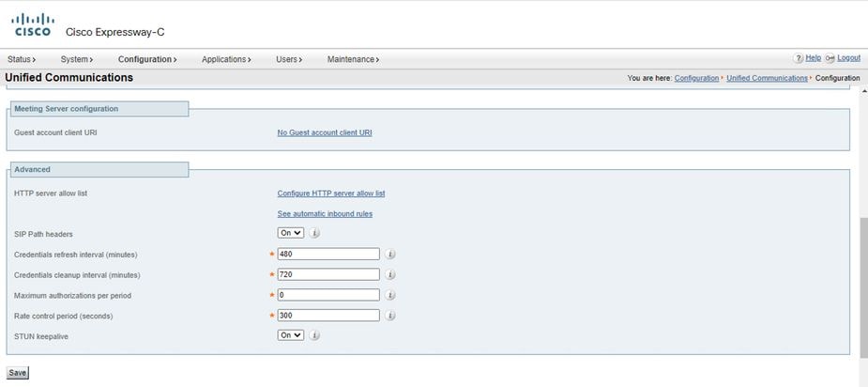
Task: Open info icon for Maximum authorizations per period
Action: coord(390,295)
